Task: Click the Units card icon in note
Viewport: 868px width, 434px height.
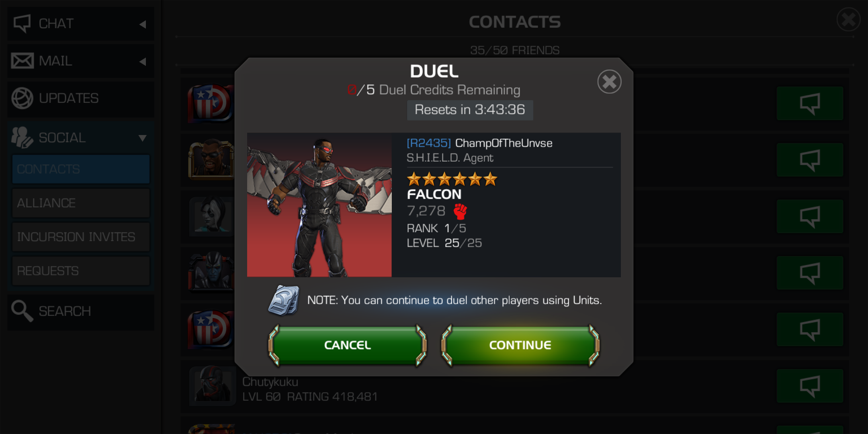Action: 284,300
